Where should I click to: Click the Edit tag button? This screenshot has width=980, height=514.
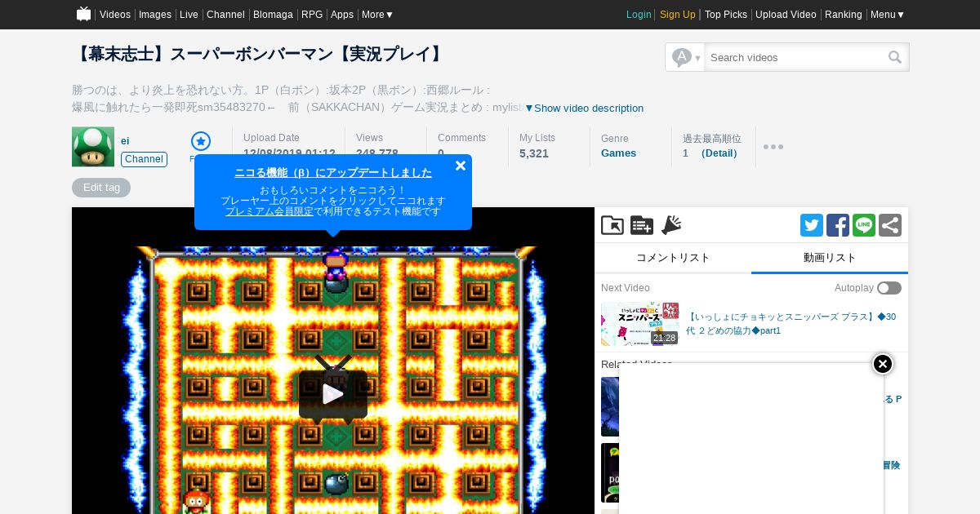coord(101,188)
